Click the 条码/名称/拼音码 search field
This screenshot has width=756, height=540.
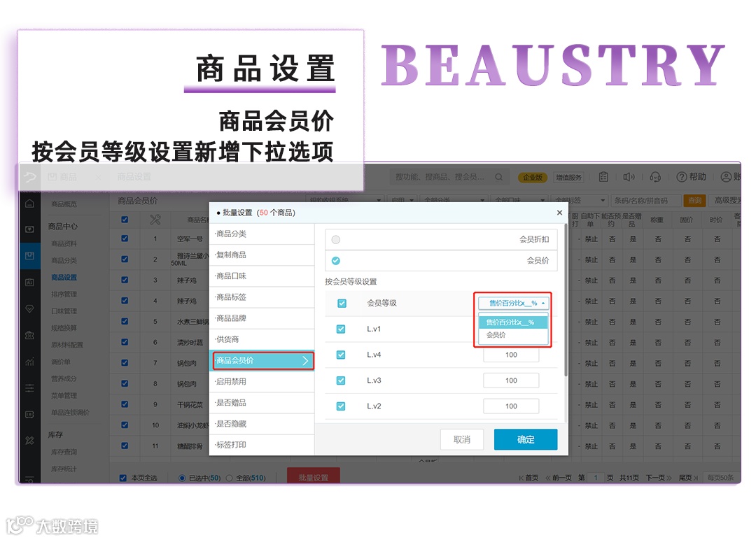[646, 200]
